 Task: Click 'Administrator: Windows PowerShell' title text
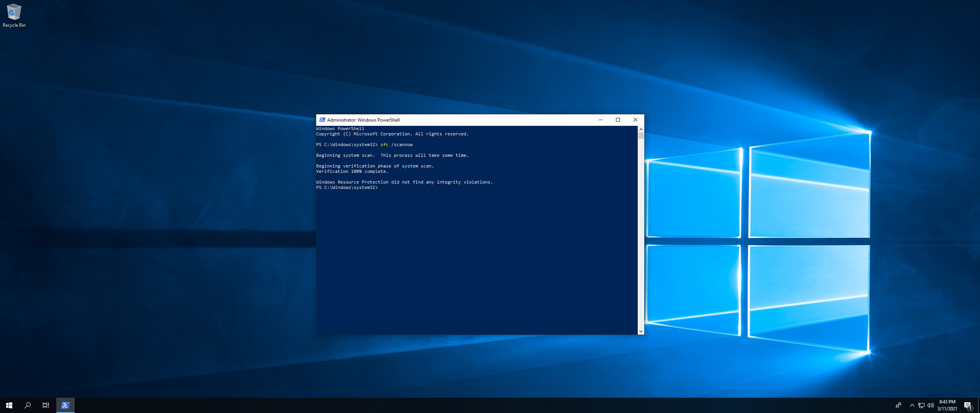(x=363, y=120)
